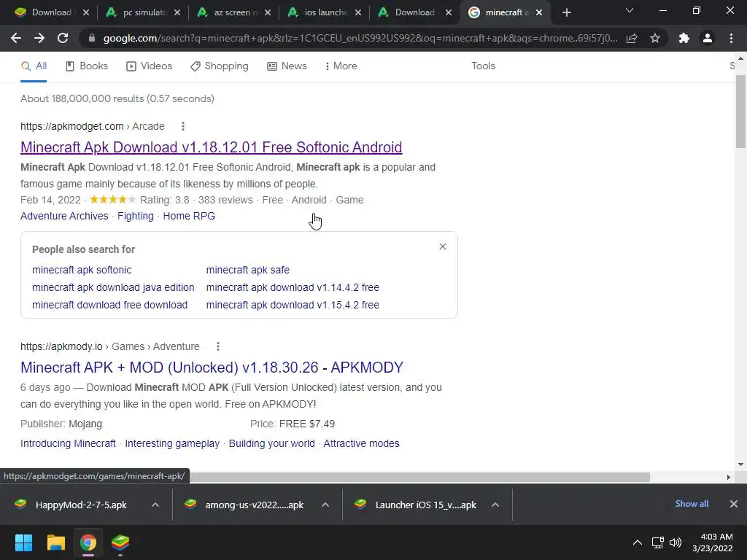Open three-dot options for apkmody result
The image size is (747, 560).
click(217, 346)
